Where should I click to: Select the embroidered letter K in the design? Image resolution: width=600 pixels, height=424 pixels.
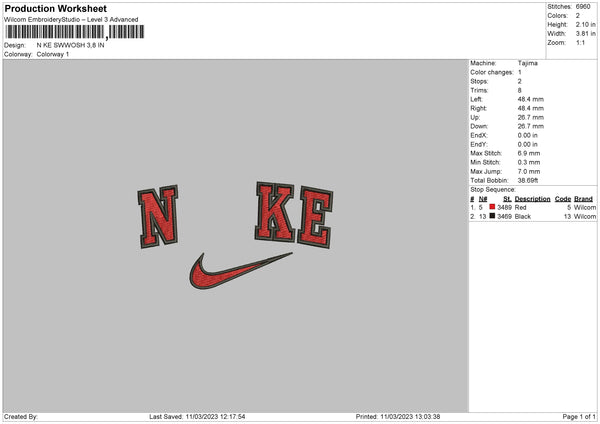pyautogui.click(x=275, y=212)
